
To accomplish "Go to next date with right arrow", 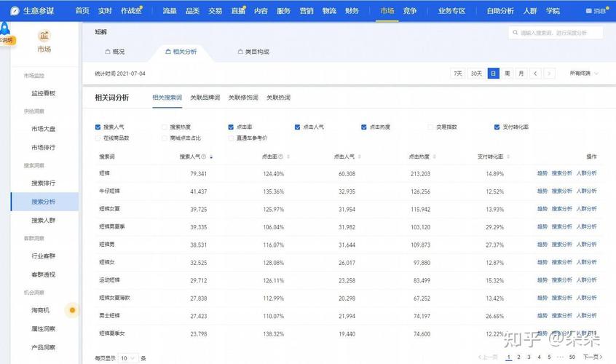I will click(549, 74).
